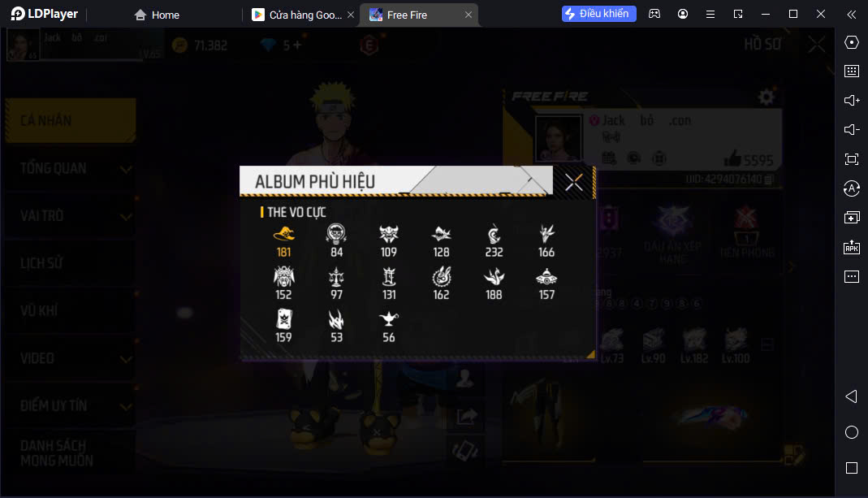Increase volume in LDPlayer sidebar
The width and height of the screenshot is (868, 498).
[852, 100]
